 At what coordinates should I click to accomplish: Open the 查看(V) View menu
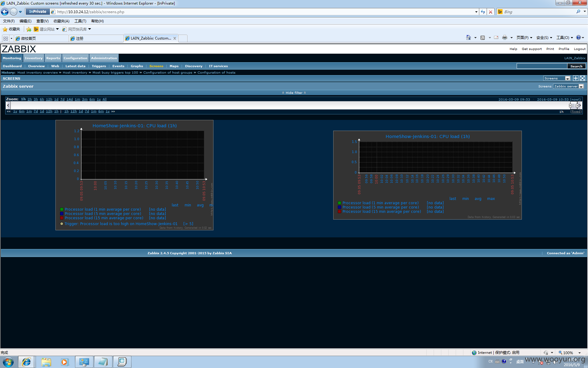pyautogui.click(x=42, y=21)
